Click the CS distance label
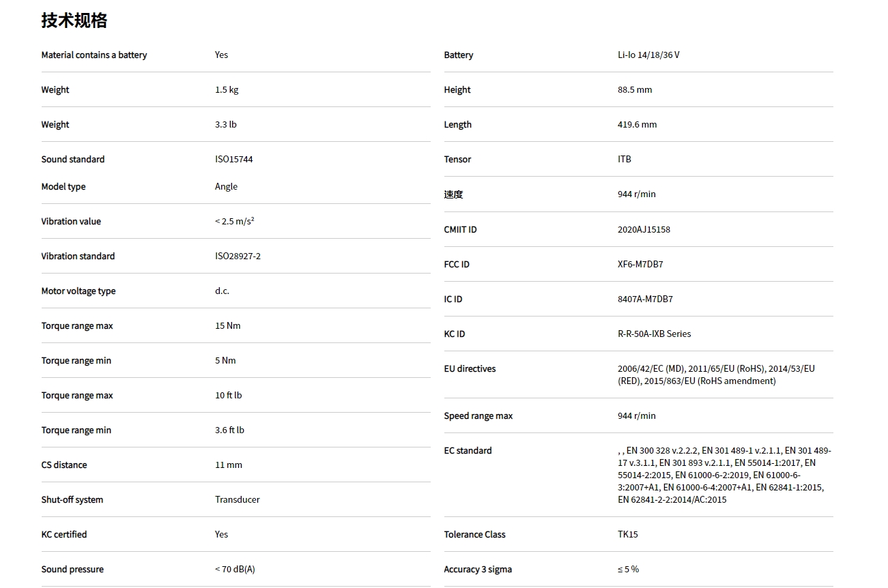Viewport: 888px width, 588px height. [x=64, y=465]
